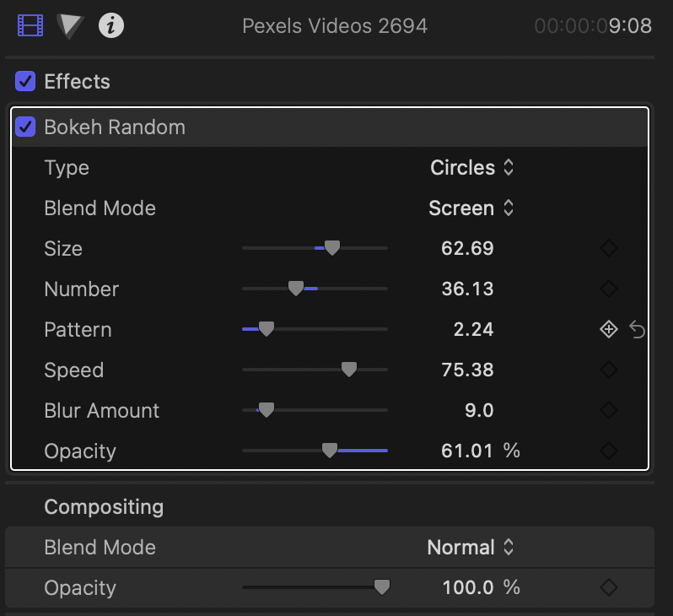The width and height of the screenshot is (673, 616).
Task: Open Compositing Blend Mode Normal dropdown
Action: [x=471, y=548]
